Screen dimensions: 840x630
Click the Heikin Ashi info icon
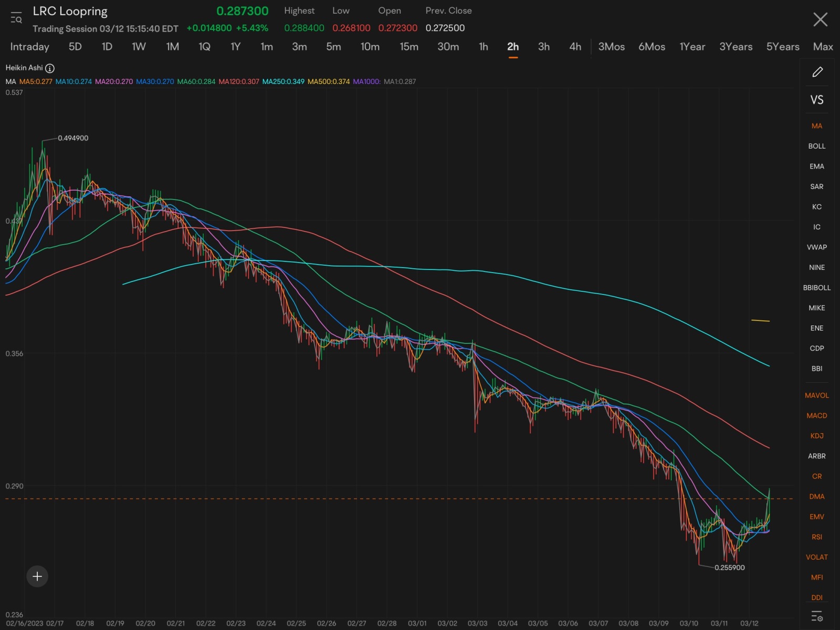click(x=50, y=68)
